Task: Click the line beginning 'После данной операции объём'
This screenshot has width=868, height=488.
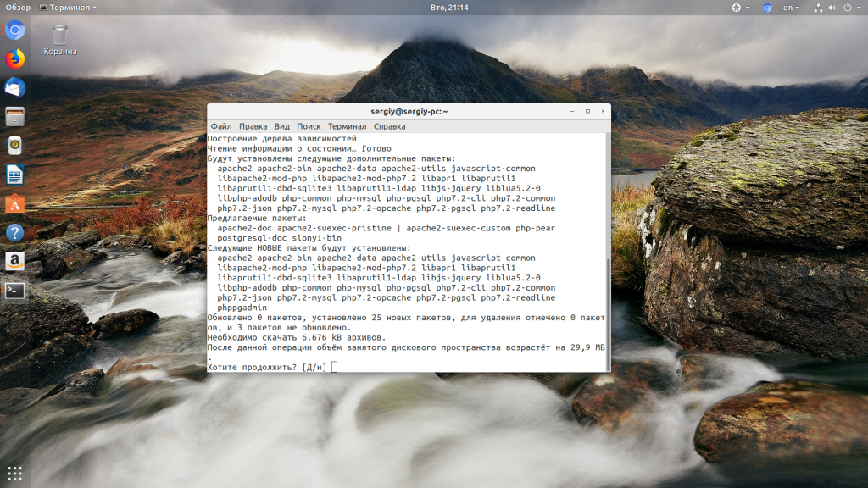Action: (x=406, y=348)
